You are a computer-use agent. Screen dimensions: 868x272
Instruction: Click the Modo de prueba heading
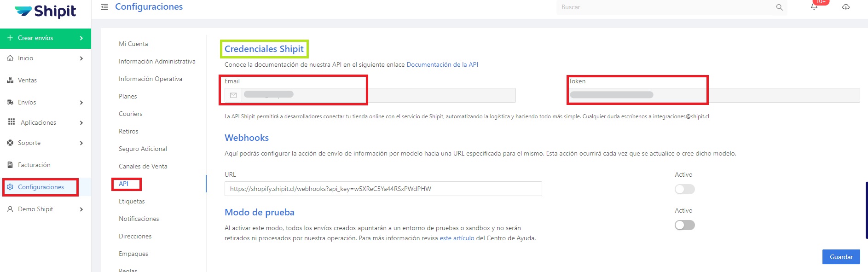(x=260, y=212)
